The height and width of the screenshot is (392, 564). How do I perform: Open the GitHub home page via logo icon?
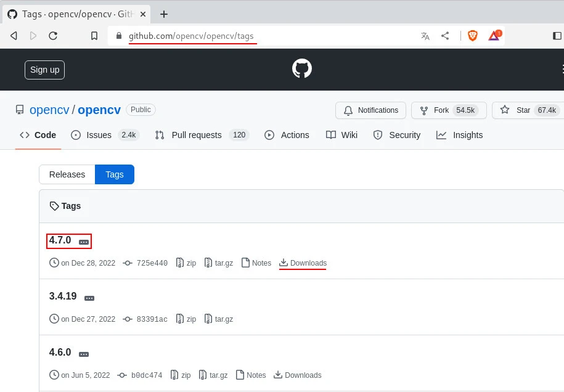coord(301,68)
